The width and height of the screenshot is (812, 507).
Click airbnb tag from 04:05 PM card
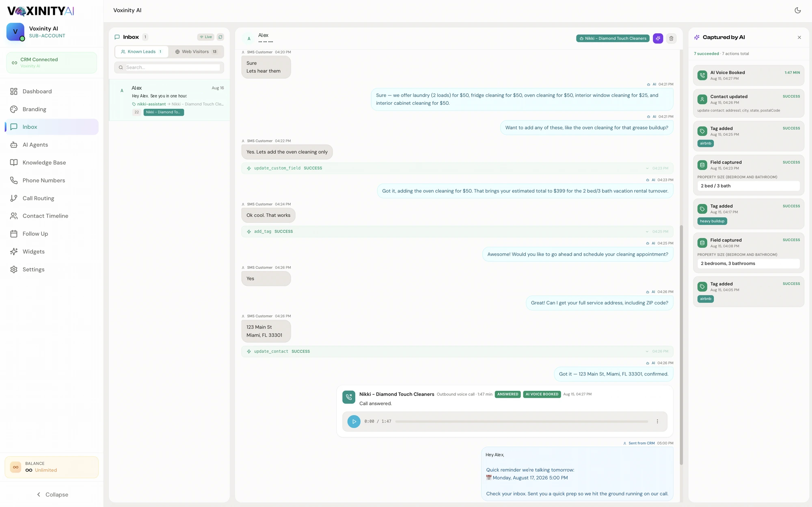click(706, 299)
